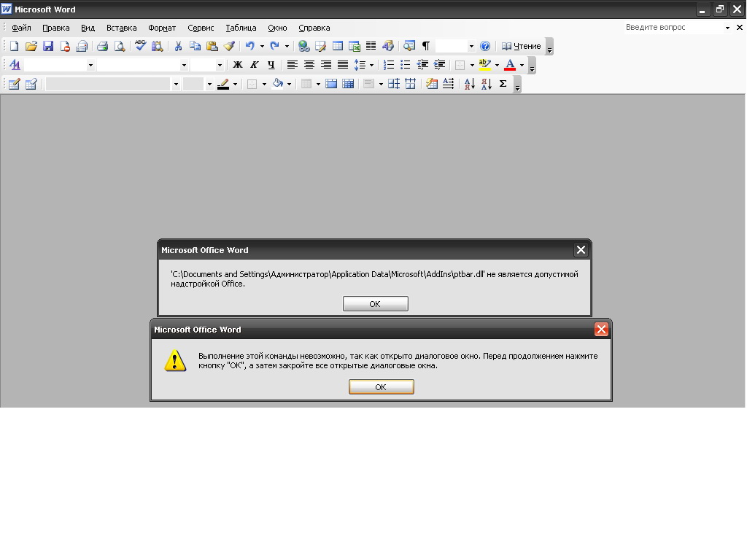Open the Таблица menu
This screenshot has width=747, height=560.
(241, 28)
